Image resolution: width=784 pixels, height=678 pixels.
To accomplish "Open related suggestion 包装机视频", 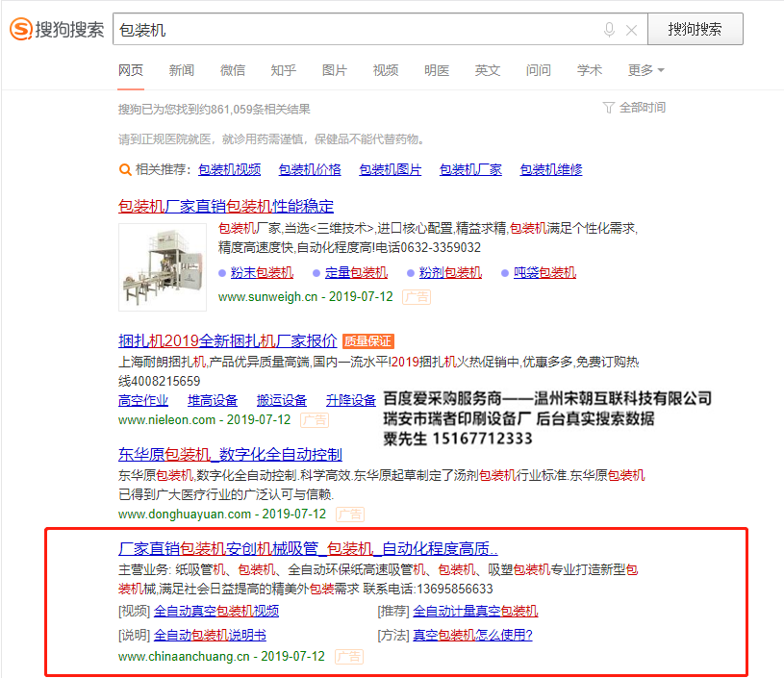I will 230,169.
